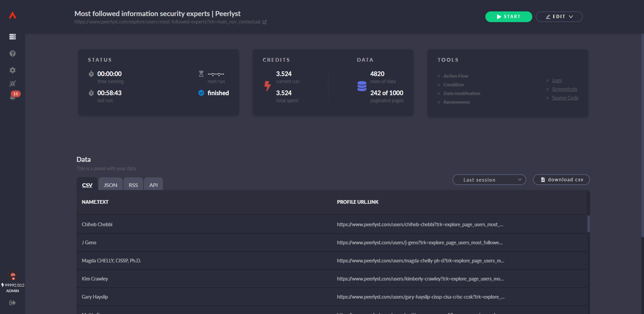Click the admin user avatar
The image size is (644, 314).
13,276
